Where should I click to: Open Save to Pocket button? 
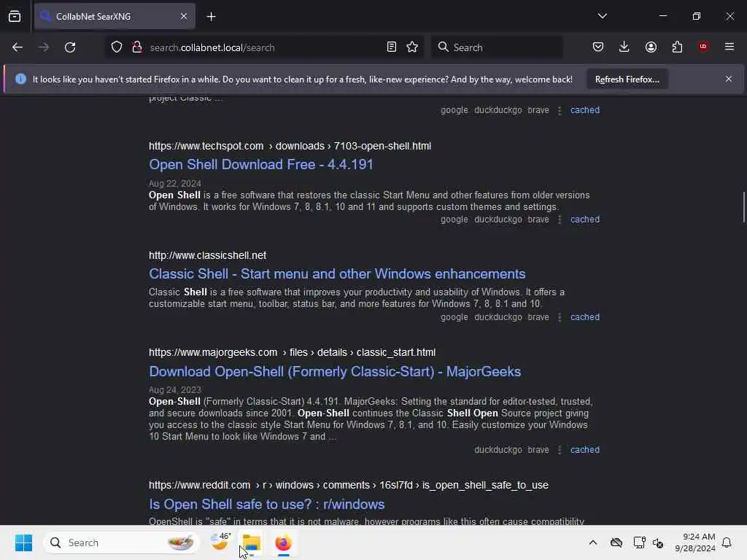[x=598, y=47]
